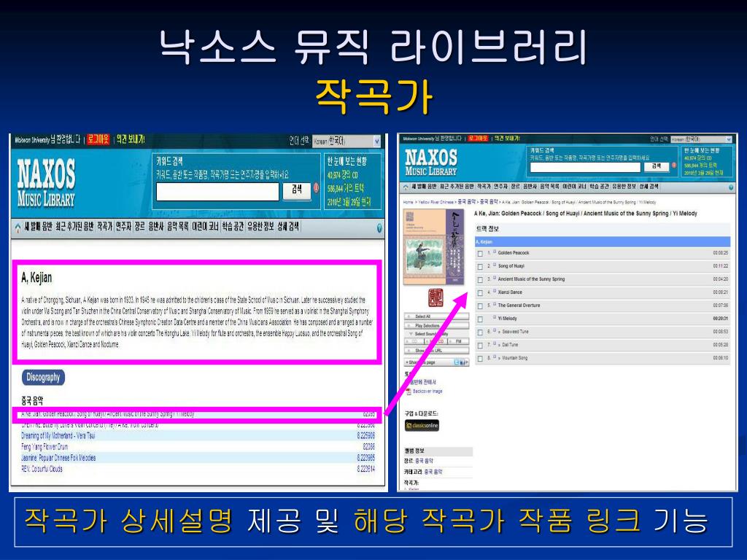The width and height of the screenshot is (747, 560).
Task: Click classicsonline purchase badge
Action: tap(422, 425)
